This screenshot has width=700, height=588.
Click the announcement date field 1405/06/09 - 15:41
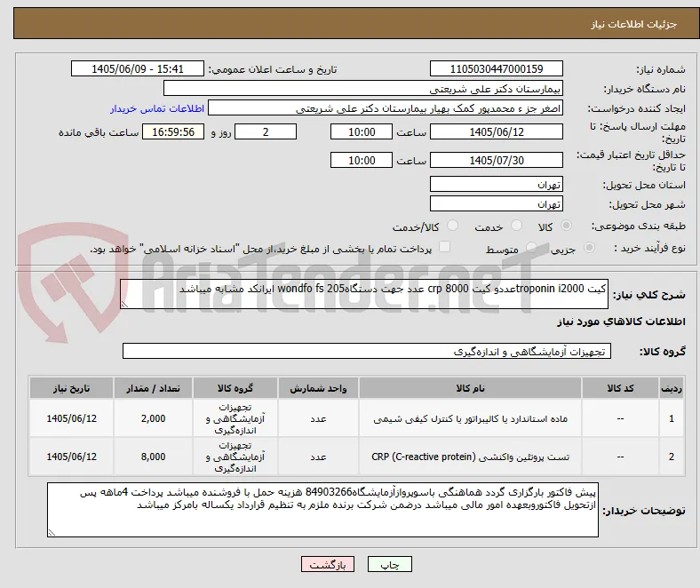pyautogui.click(x=138, y=68)
